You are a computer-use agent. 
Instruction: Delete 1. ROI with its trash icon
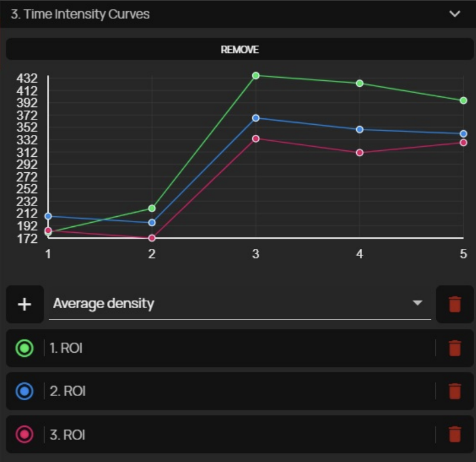point(455,348)
